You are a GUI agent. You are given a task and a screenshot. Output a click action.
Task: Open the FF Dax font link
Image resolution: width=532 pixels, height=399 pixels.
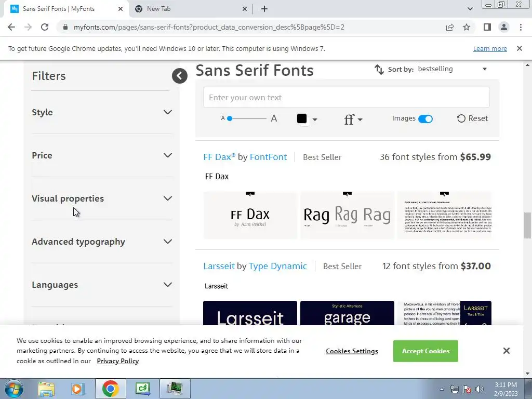pos(219,157)
